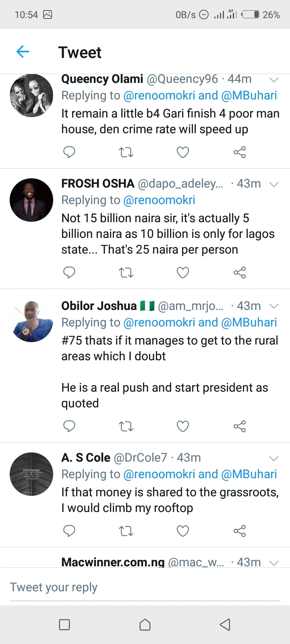Tap the Tweet your reply field
This screenshot has height=644, width=290.
pyautogui.click(x=145, y=587)
